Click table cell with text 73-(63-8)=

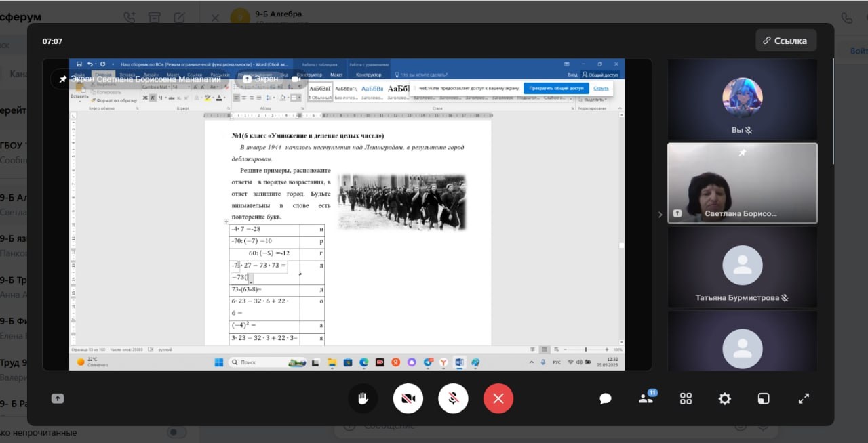(264, 289)
